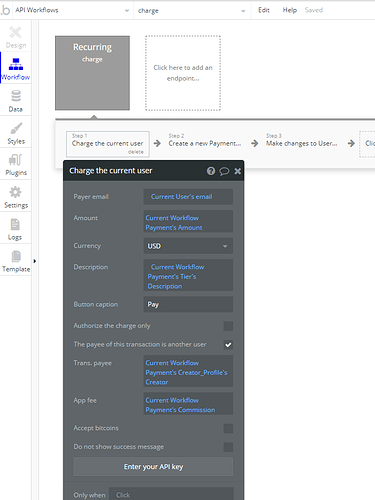The image size is (375, 500).
Task: Open comments on the charge action
Action: tap(224, 171)
